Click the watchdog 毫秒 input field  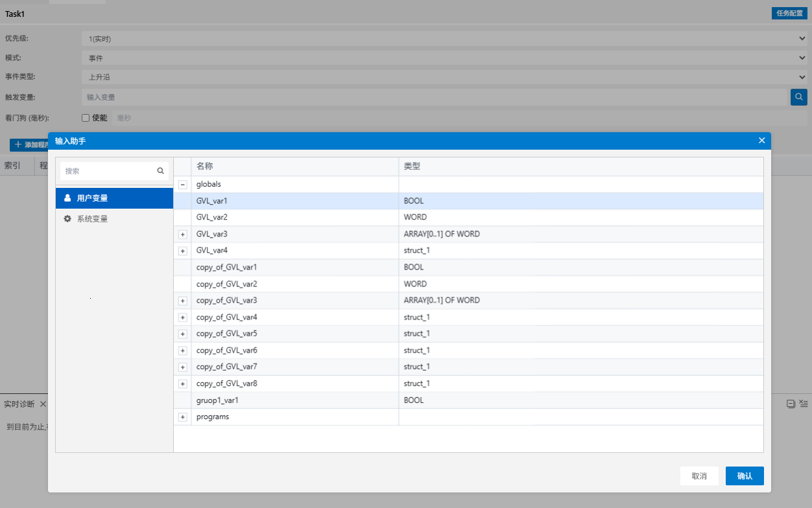[460, 118]
